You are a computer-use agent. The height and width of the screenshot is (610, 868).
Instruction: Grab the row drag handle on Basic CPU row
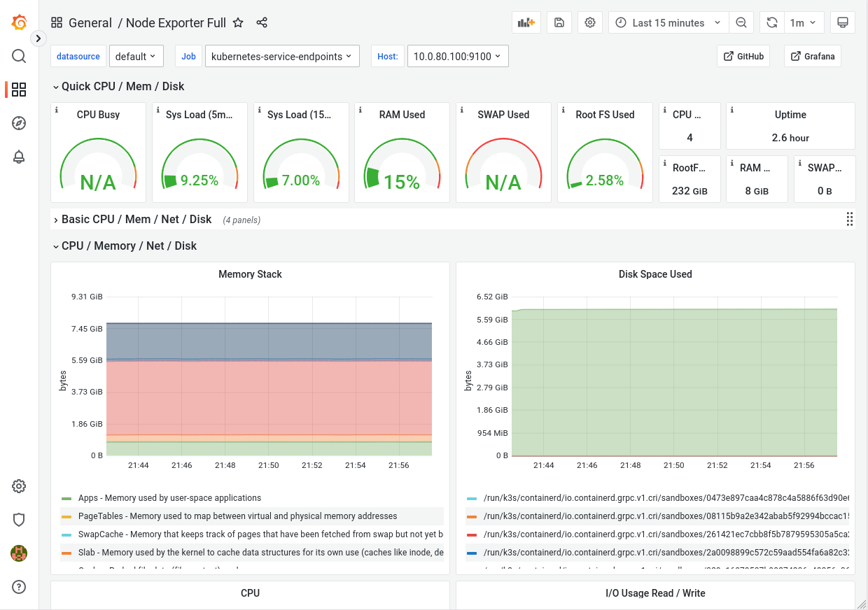tap(849, 219)
